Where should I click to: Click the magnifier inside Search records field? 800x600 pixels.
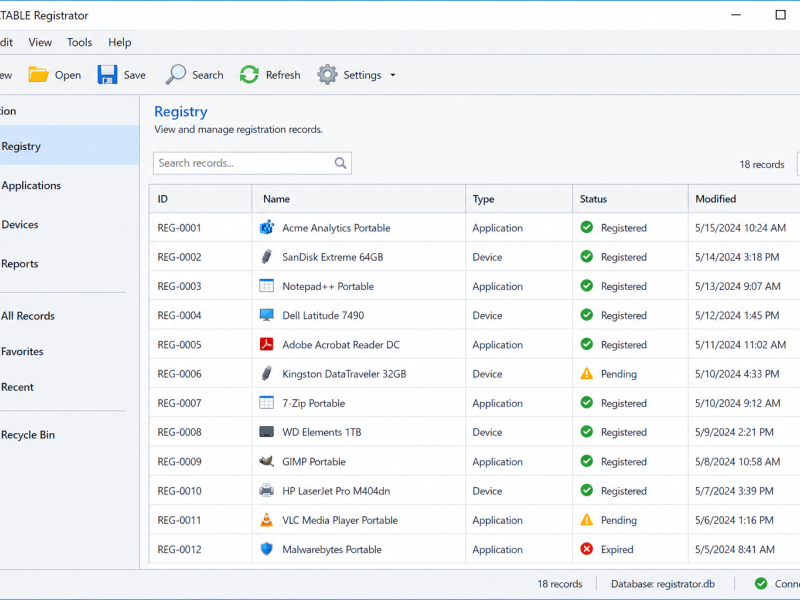(340, 163)
